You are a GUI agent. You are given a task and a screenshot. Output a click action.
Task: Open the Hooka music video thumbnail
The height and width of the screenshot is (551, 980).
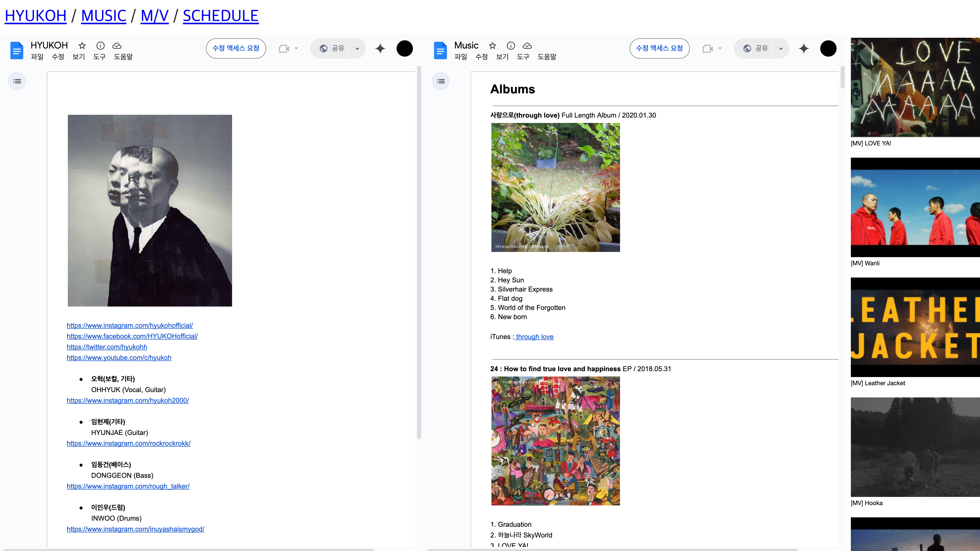click(915, 447)
